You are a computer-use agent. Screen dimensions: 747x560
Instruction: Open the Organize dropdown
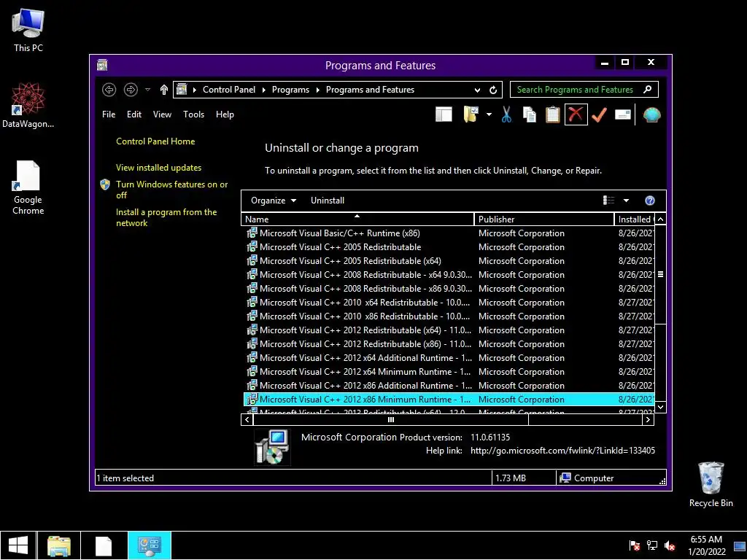(274, 201)
